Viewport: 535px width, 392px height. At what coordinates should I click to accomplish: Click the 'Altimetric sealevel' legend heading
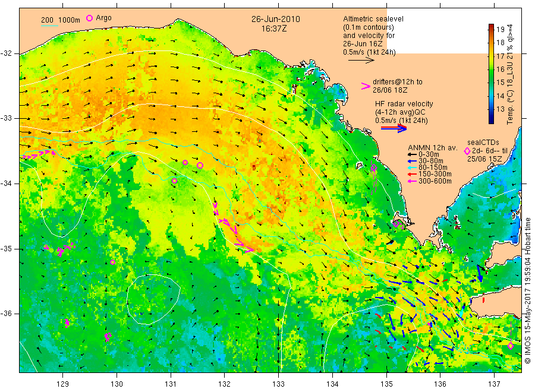point(373,19)
